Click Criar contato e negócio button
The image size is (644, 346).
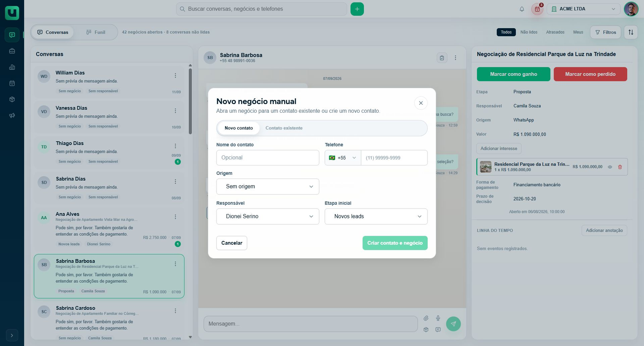[x=395, y=243]
